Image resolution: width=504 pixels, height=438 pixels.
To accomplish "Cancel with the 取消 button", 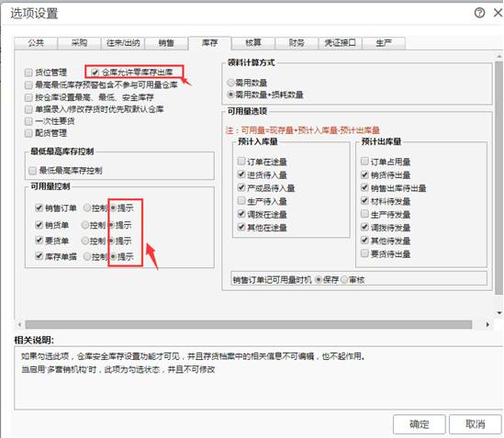I will (476, 424).
